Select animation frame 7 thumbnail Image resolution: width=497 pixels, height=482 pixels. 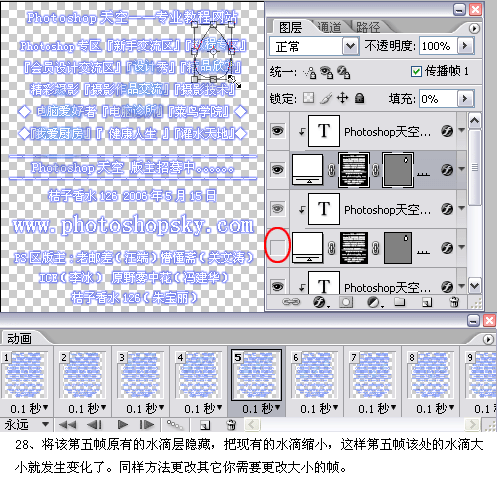[x=373, y=374]
